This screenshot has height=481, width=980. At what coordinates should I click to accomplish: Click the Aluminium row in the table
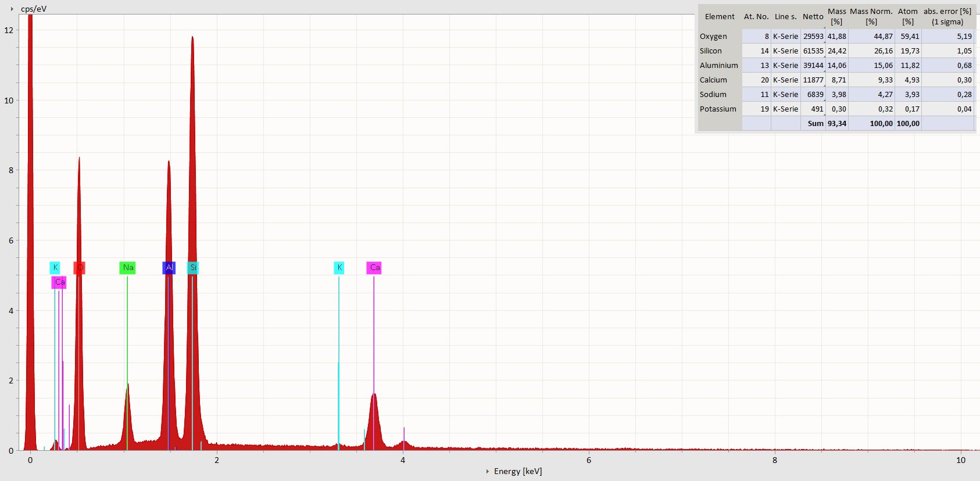pos(718,66)
